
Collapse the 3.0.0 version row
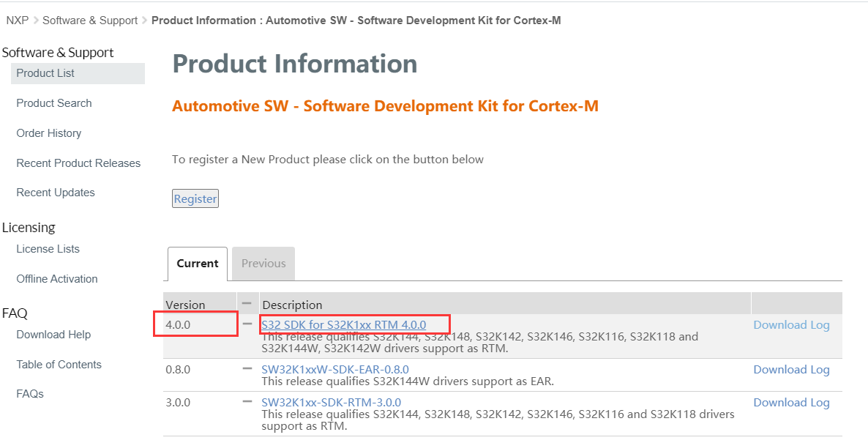(x=247, y=402)
